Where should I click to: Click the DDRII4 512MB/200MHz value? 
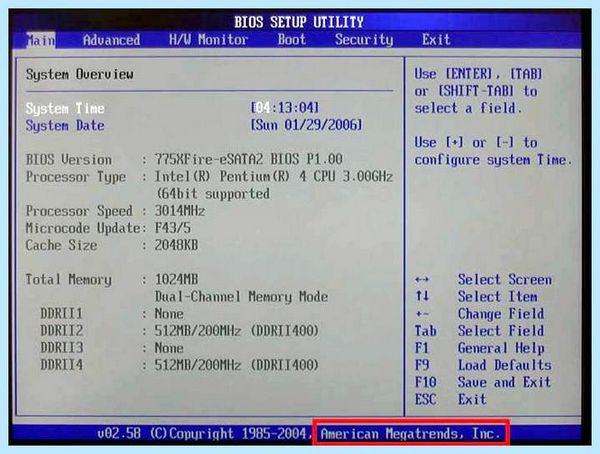236,365
